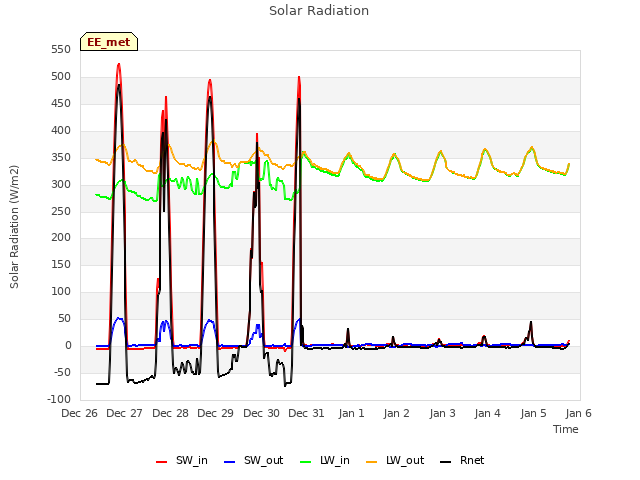The width and height of the screenshot is (640, 480).
Task: Click the Dec 30 x-axis label
Action: pyautogui.click(x=262, y=413)
